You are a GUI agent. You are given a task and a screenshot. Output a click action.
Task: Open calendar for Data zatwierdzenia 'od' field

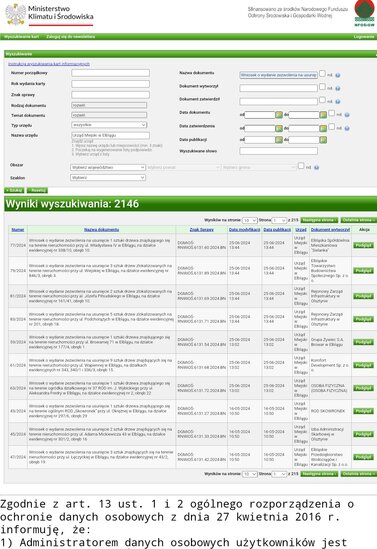(279, 128)
